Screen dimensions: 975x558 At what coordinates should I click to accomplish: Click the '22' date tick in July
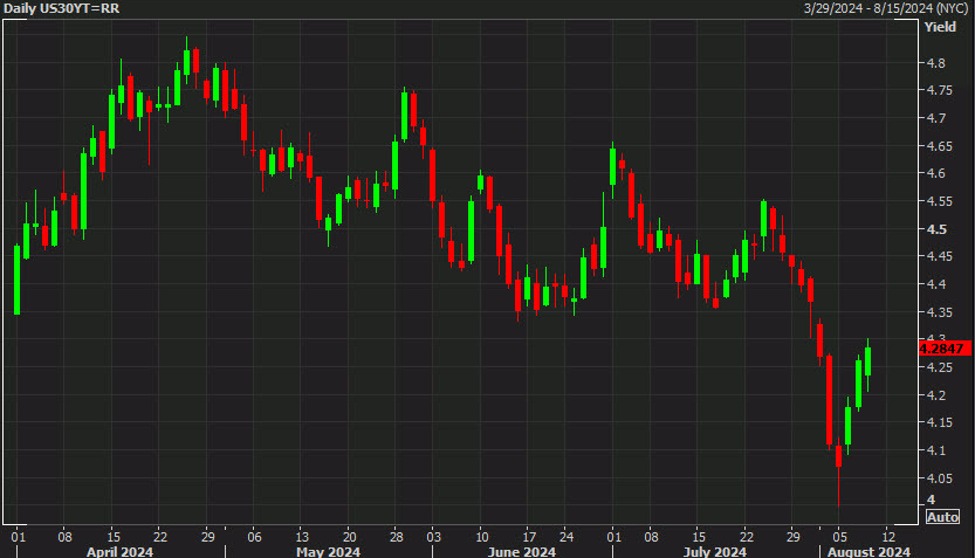[x=746, y=537]
